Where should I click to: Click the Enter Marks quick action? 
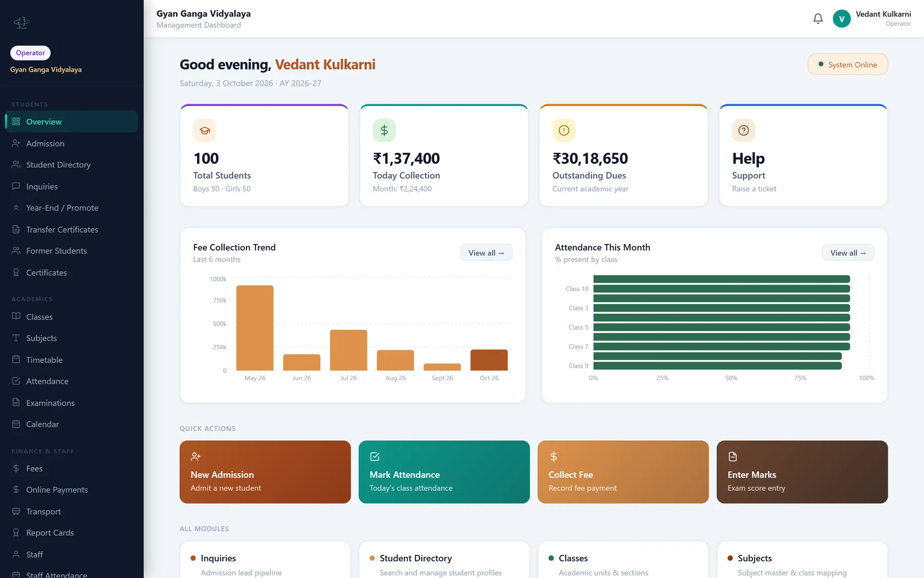click(x=802, y=472)
